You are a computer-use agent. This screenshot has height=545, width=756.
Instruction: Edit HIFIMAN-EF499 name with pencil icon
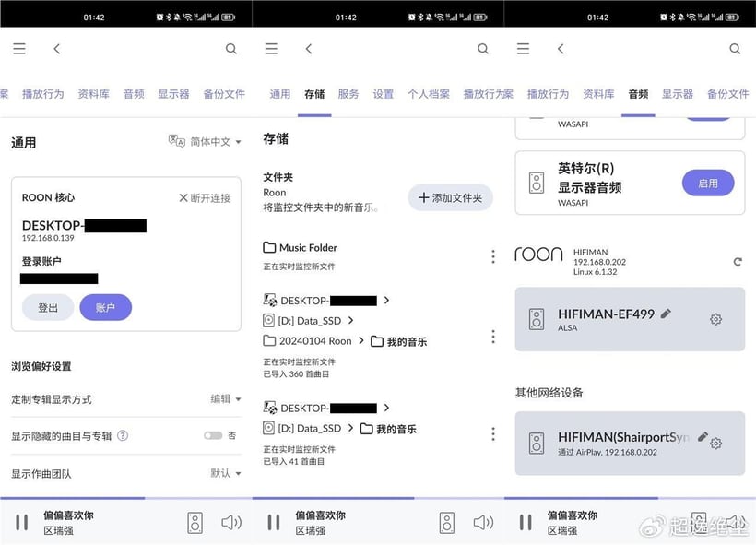666,314
